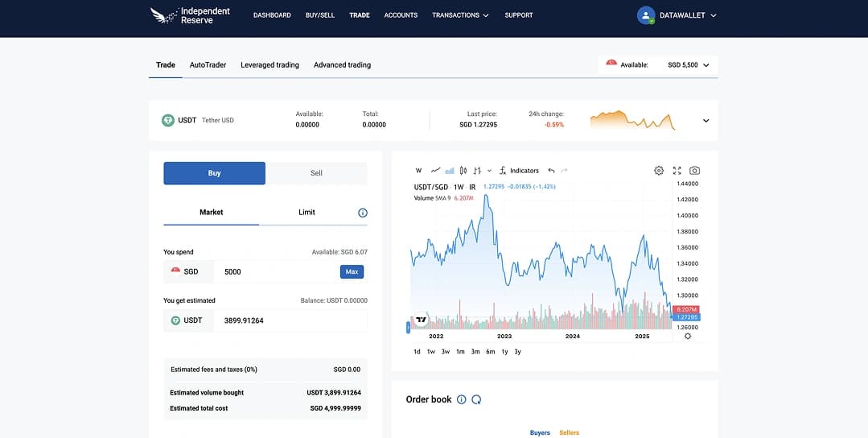The height and width of the screenshot is (438, 868).
Task: Open the Leveraged trading tab
Action: coord(269,64)
